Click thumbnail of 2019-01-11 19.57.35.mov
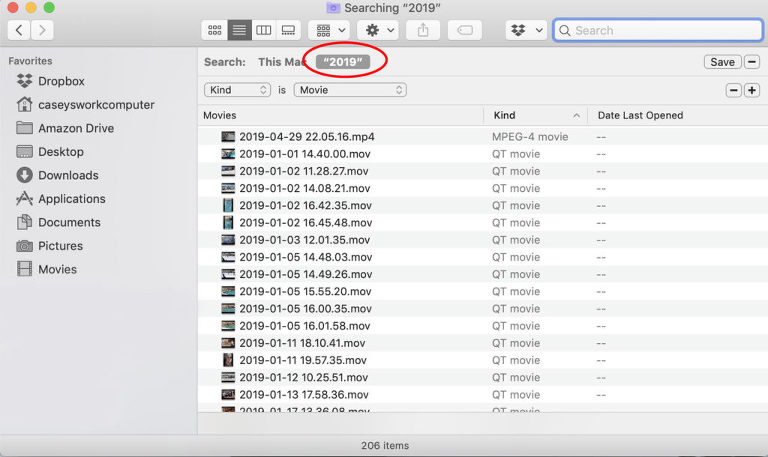Screen dimensions: 768x457 tap(228, 360)
